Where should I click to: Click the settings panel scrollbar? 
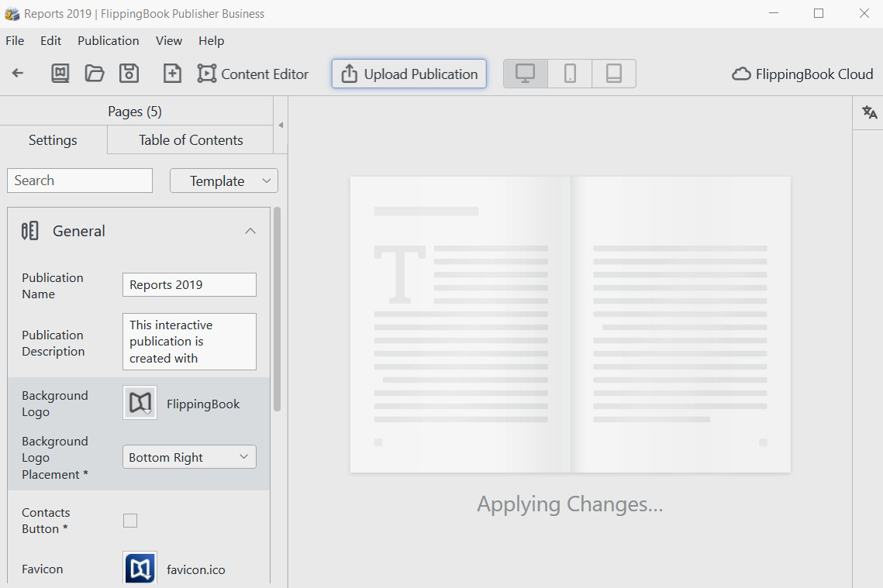tap(277, 309)
